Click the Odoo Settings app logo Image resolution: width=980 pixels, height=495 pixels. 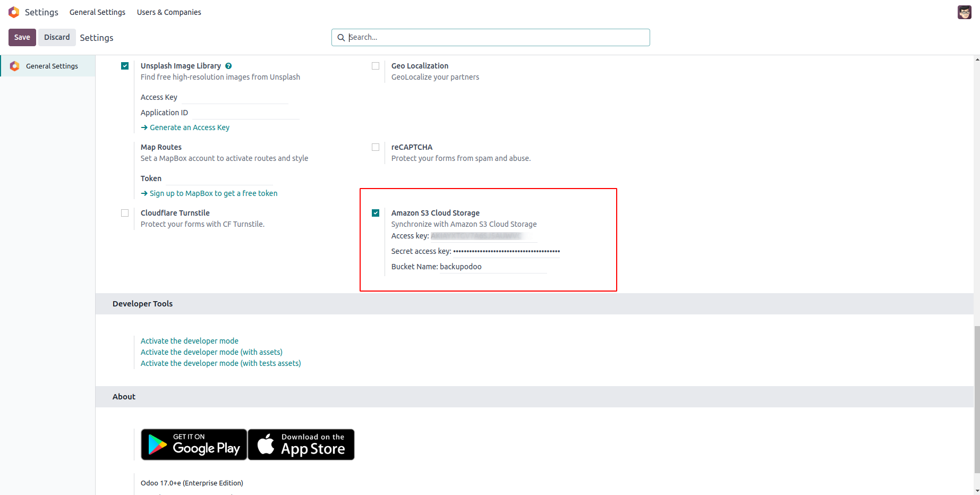click(x=14, y=12)
